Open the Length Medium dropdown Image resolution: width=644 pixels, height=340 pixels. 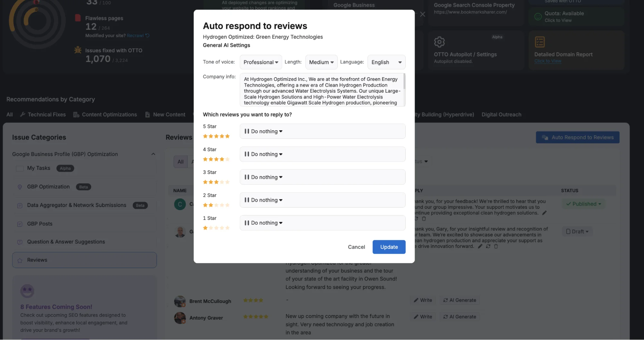[321, 62]
